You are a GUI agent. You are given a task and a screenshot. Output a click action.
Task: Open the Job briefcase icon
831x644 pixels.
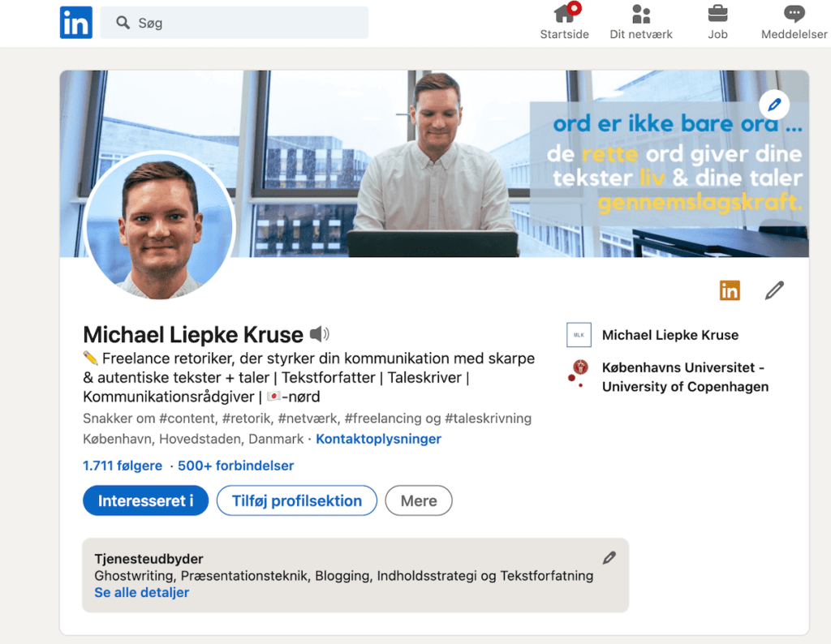(x=717, y=15)
